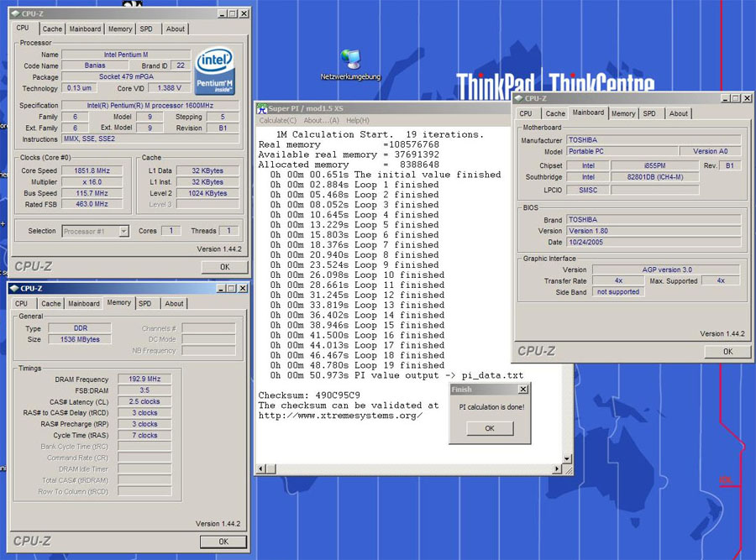Click the Chipset i855PM field
The height and width of the screenshot is (560, 756).
click(x=654, y=165)
